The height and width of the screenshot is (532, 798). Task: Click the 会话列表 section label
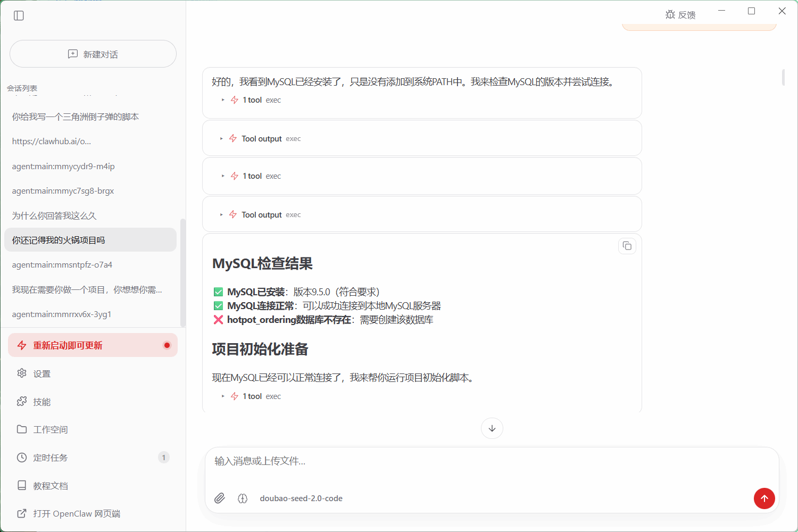22,88
